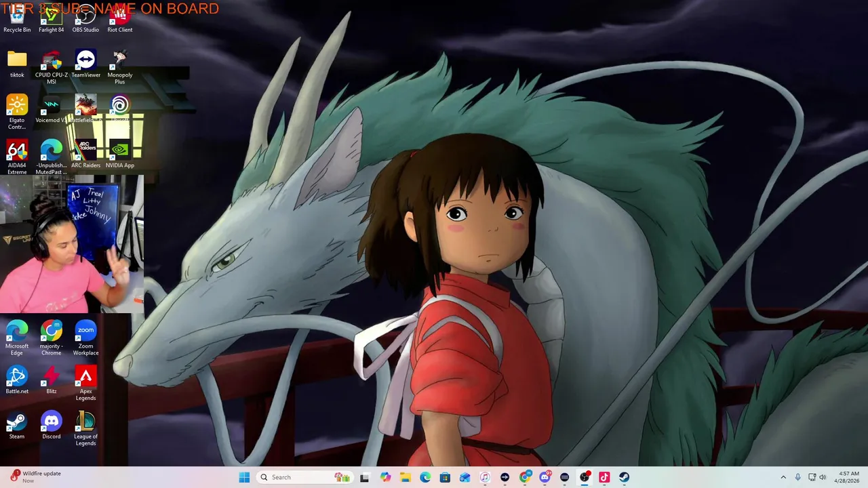Switch to TikTok in the taskbar

pos(604,477)
